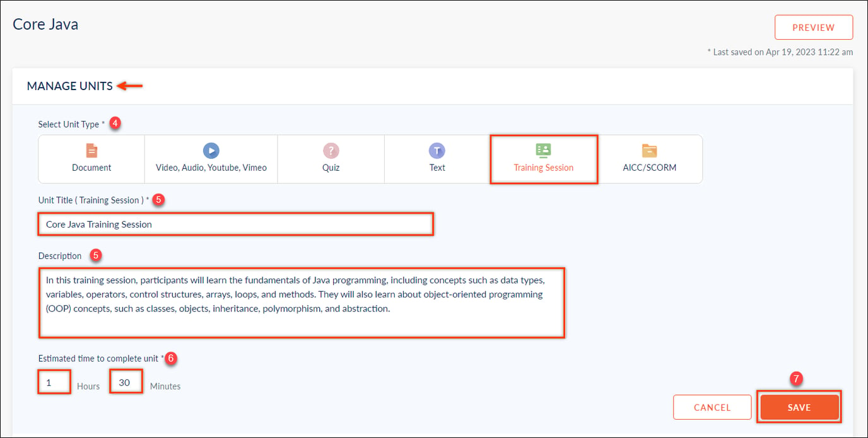Screen dimensions: 868x438
Task: Click the AICC/SCORM label
Action: [650, 168]
